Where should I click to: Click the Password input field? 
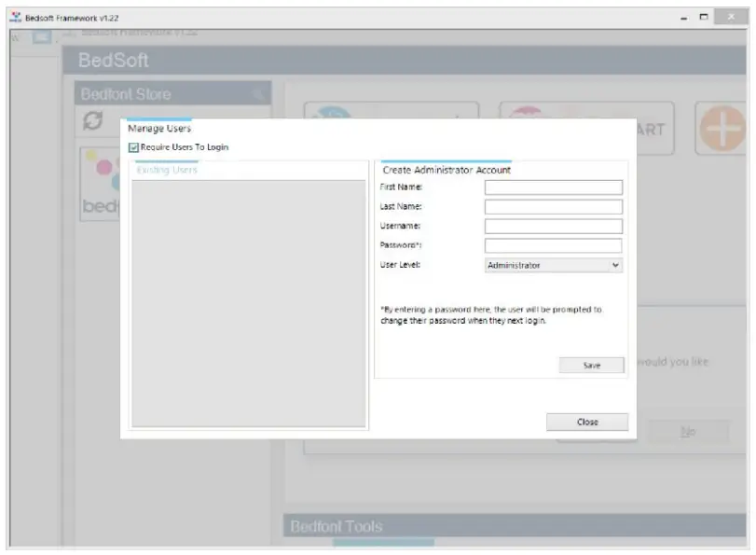[552, 245]
